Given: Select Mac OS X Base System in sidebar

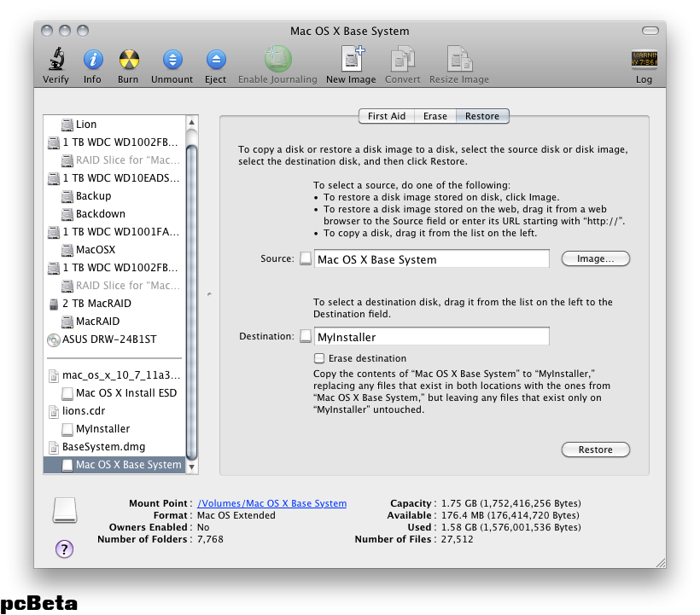Looking at the screenshot, I should 114,465.
